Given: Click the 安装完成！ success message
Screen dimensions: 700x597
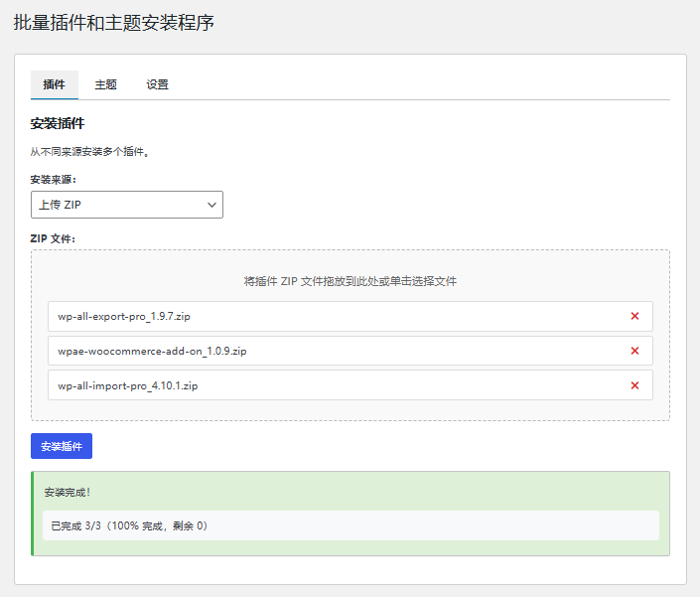Looking at the screenshot, I should pos(68,493).
